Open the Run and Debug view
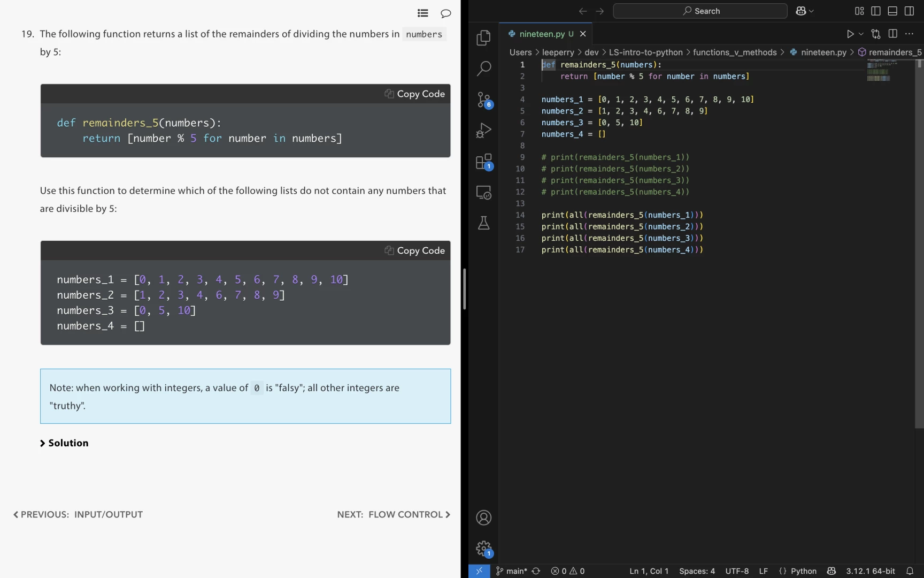 click(x=483, y=131)
